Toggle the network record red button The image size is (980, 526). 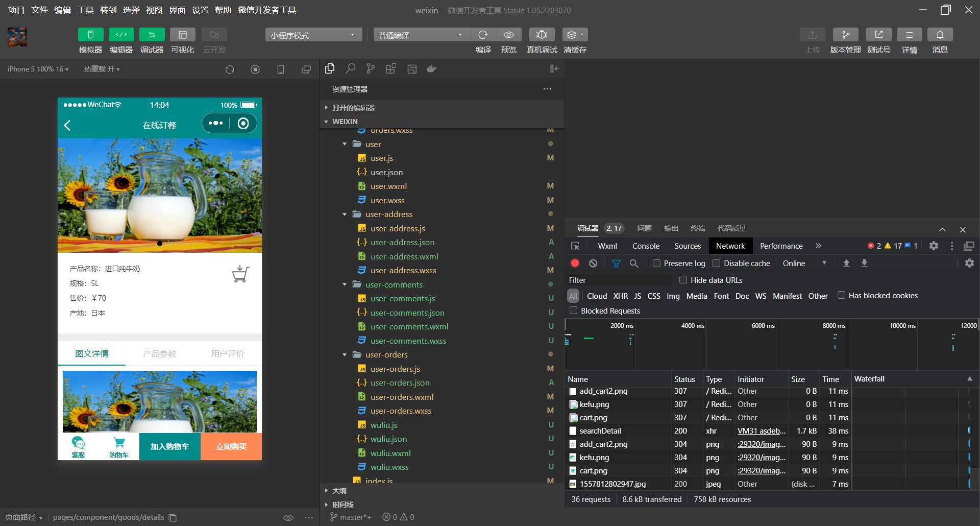(575, 264)
